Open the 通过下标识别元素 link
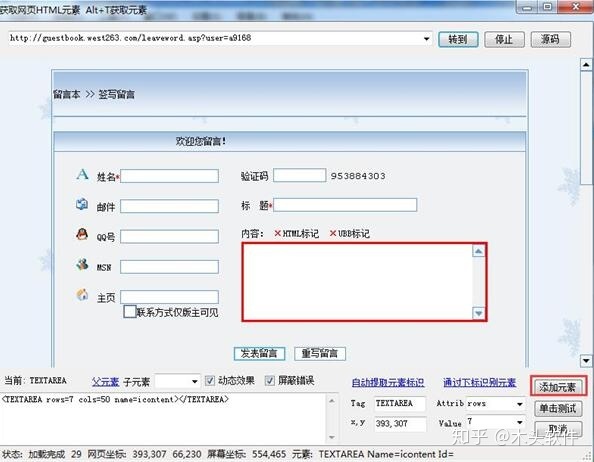The width and height of the screenshot is (594, 462). tap(480, 382)
